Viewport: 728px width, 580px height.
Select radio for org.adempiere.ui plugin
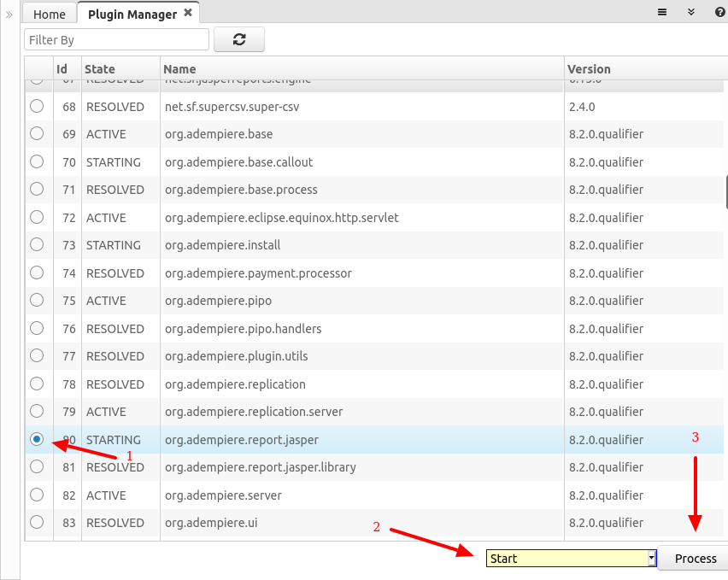37,522
